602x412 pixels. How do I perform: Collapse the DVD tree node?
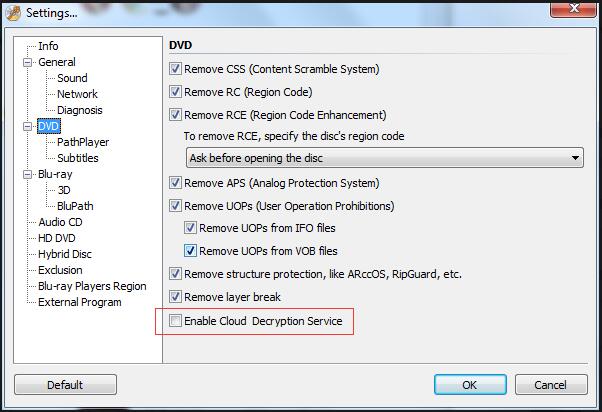tap(28, 126)
